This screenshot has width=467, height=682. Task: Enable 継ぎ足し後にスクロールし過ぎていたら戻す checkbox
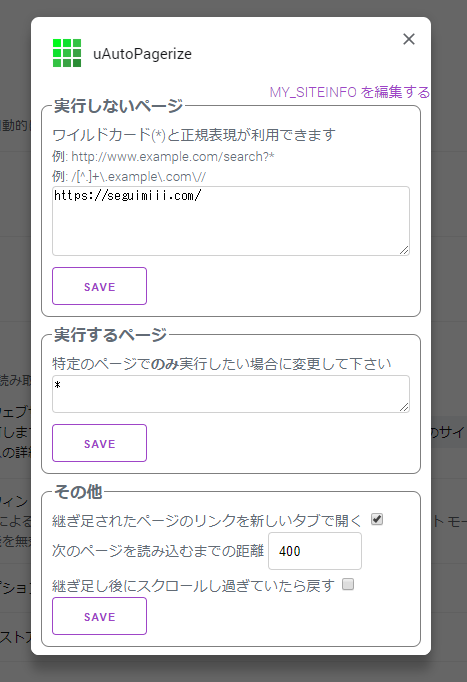[x=348, y=584]
